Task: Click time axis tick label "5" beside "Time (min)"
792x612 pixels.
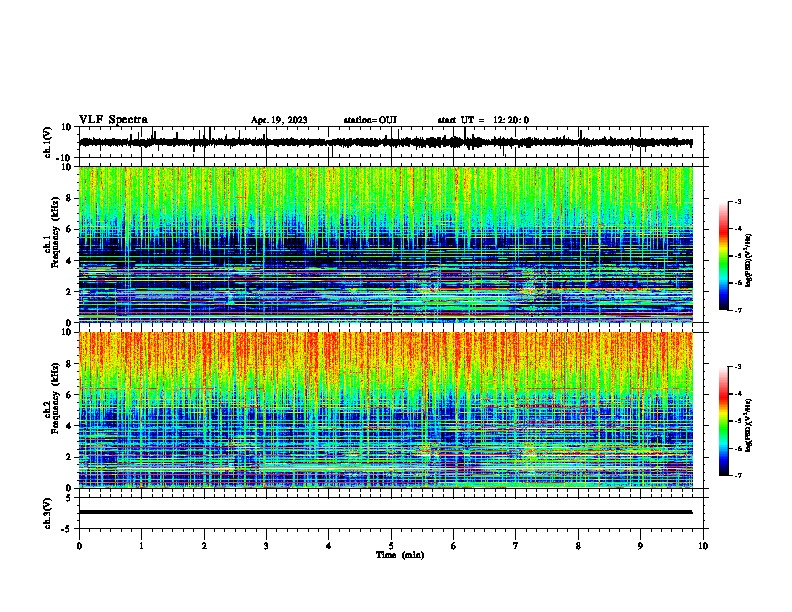Action: tap(391, 546)
